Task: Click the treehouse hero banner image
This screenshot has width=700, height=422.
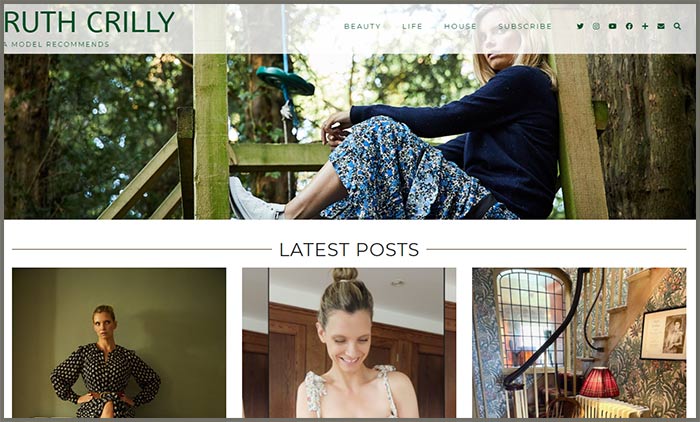Action: point(350,136)
